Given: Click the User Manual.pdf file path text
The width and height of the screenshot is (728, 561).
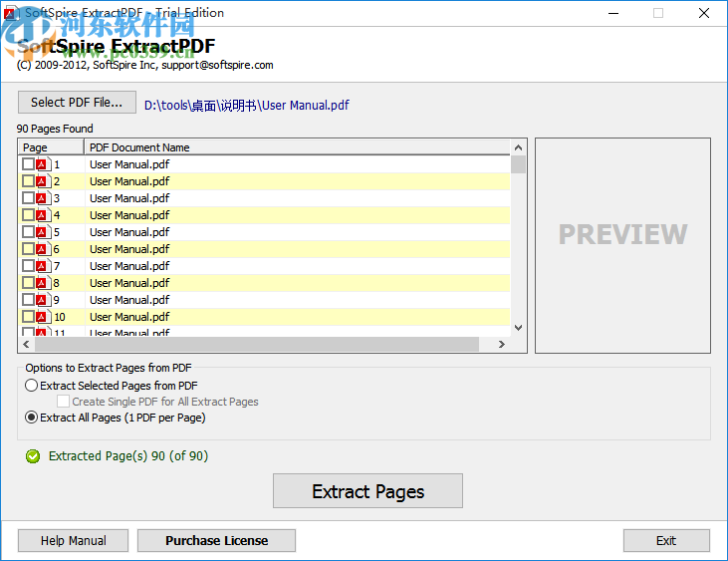Looking at the screenshot, I should coord(247,106).
